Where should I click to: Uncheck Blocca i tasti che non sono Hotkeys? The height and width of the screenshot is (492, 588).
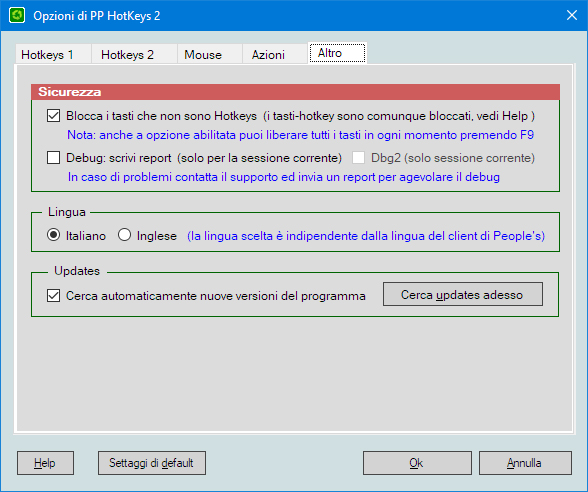tap(53, 116)
